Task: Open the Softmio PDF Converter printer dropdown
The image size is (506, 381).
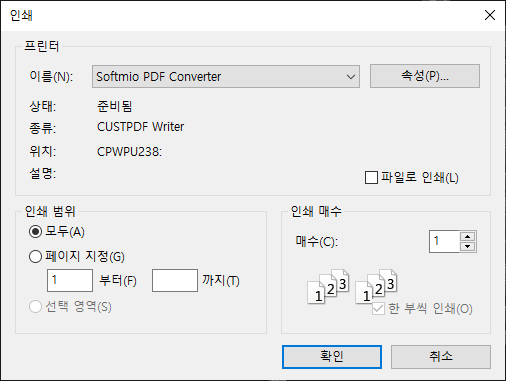Action: (x=226, y=77)
